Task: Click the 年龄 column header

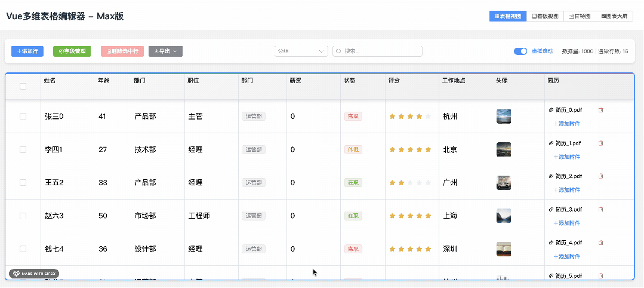Action: (x=103, y=81)
